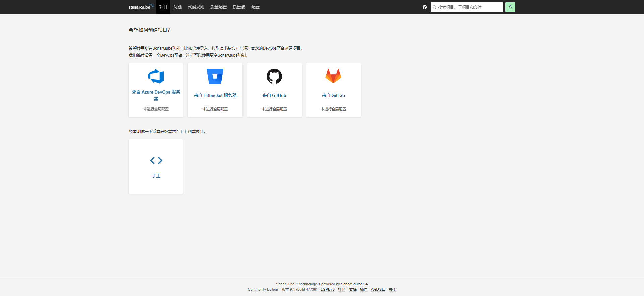Open 插件 footer link
Viewport: 644px width, 296px height.
click(364, 289)
